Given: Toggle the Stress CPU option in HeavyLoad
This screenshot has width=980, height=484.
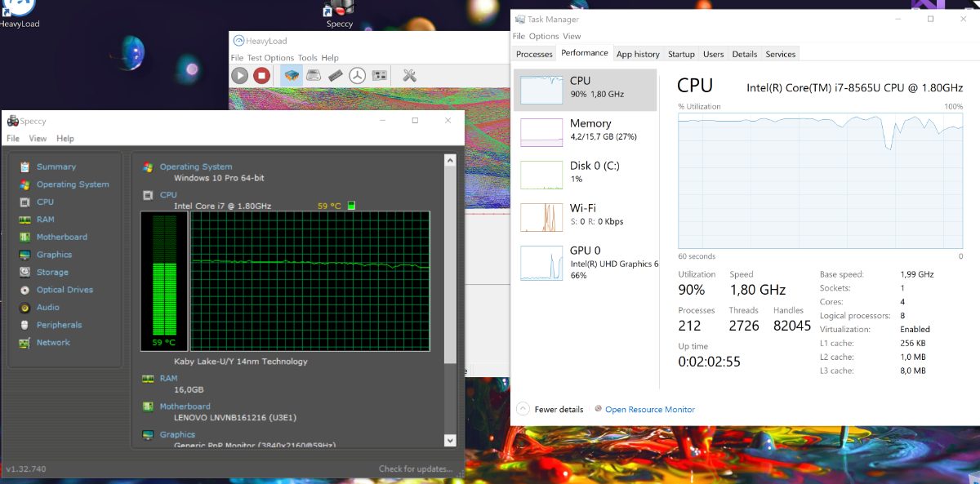Looking at the screenshot, I should [292, 76].
